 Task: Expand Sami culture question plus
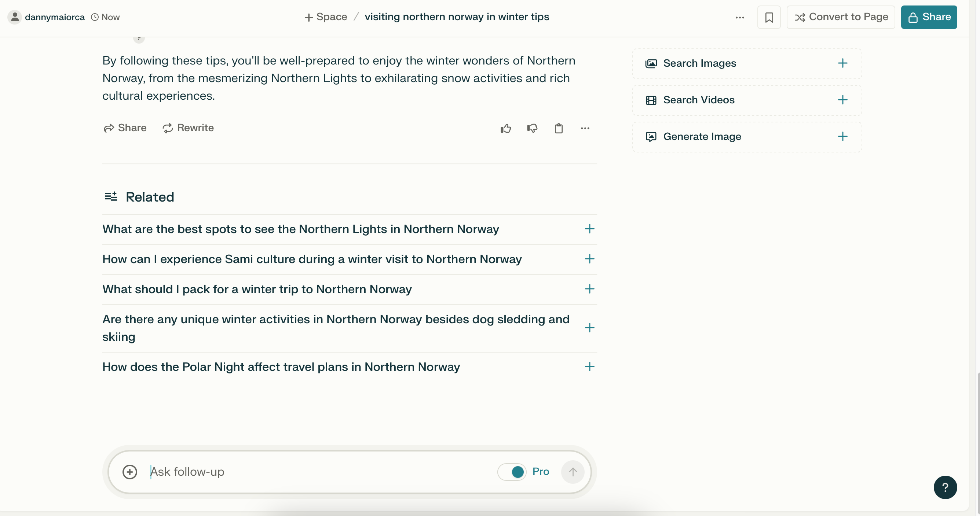589,259
